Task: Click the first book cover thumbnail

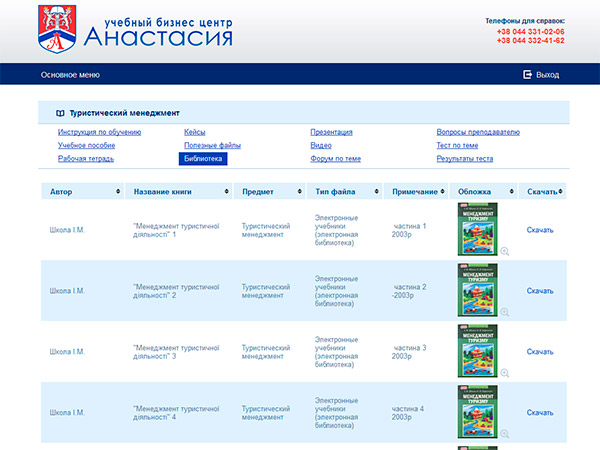Action: point(476,228)
